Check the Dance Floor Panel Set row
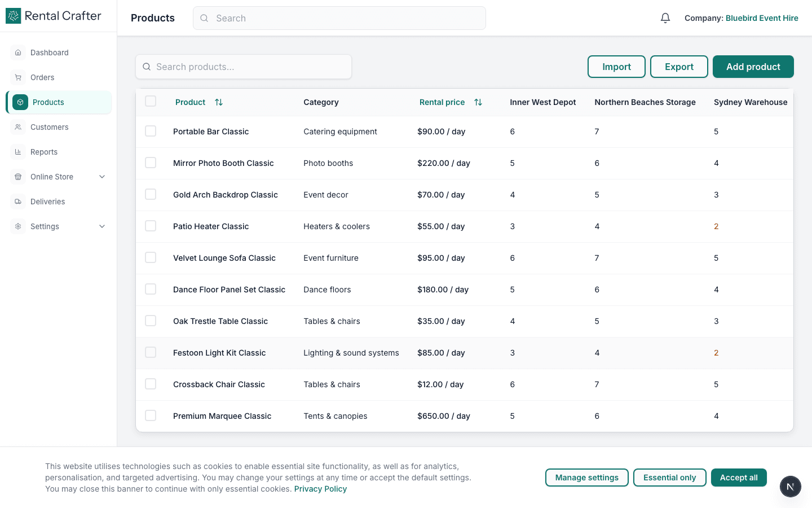 (x=151, y=289)
